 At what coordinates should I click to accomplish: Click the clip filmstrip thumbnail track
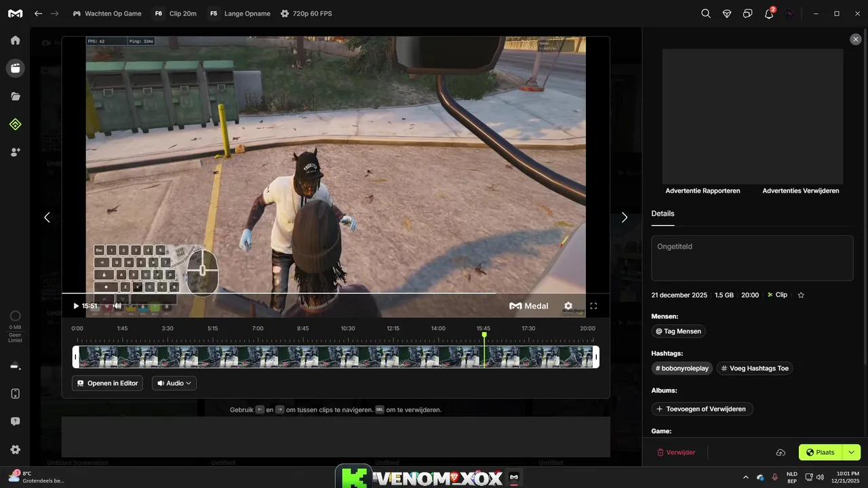pos(336,357)
